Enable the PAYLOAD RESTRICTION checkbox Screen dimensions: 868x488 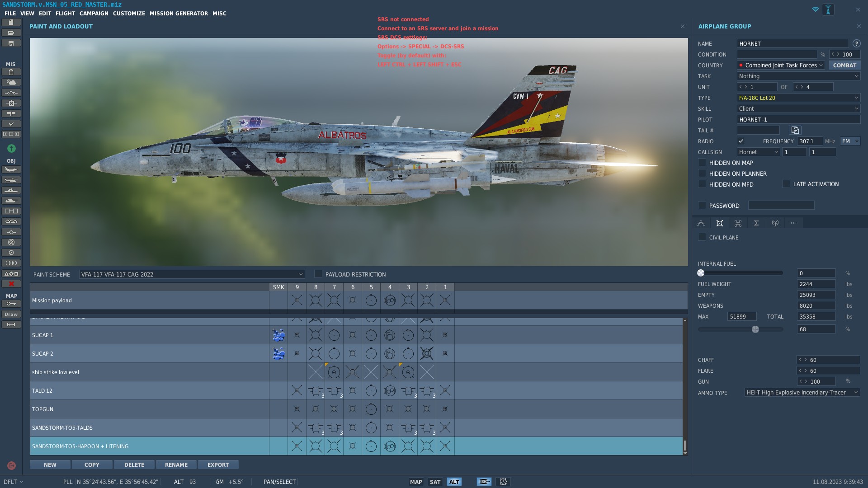pos(318,274)
